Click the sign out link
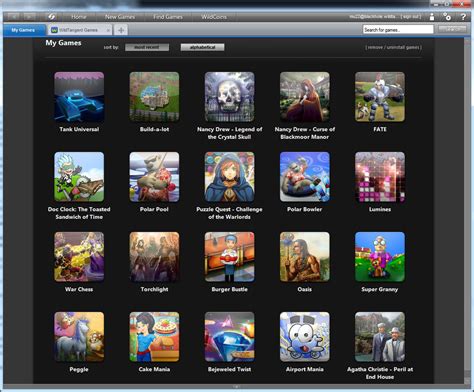The width and height of the screenshot is (474, 392). [x=411, y=16]
